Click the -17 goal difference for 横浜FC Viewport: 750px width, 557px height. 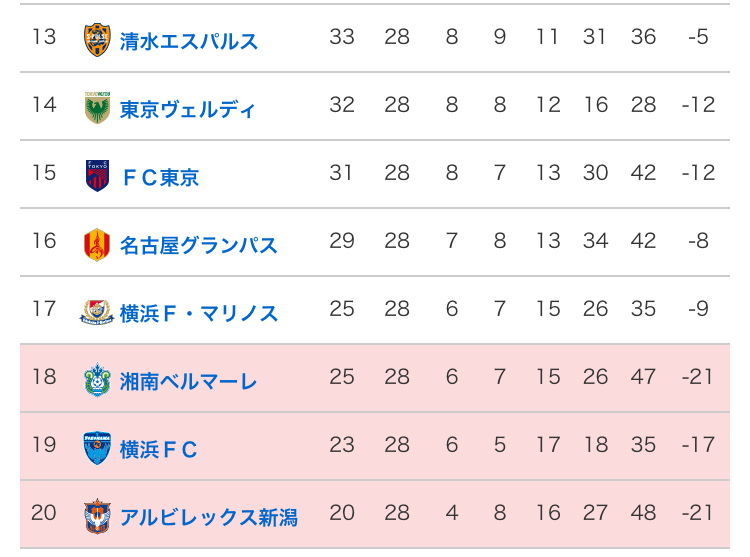[698, 445]
